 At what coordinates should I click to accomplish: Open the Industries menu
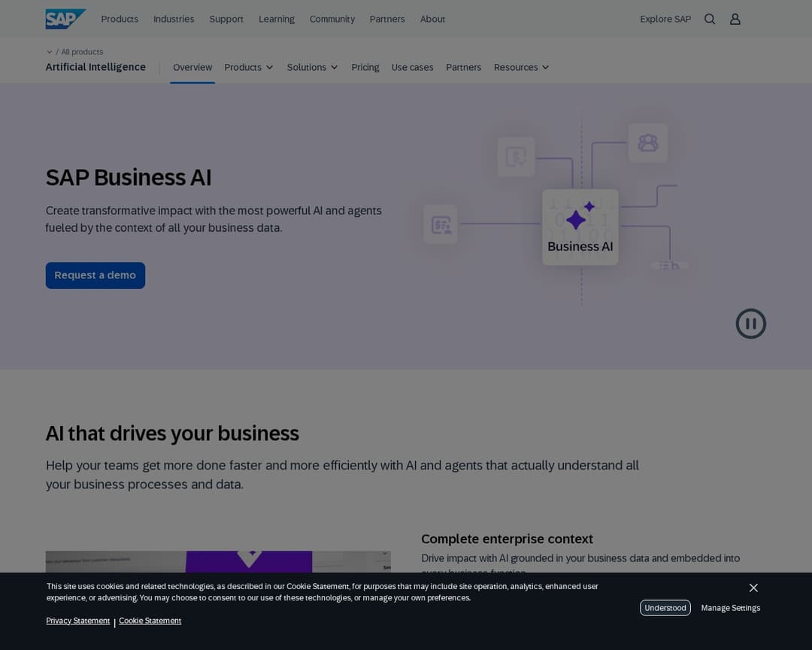[x=174, y=19]
